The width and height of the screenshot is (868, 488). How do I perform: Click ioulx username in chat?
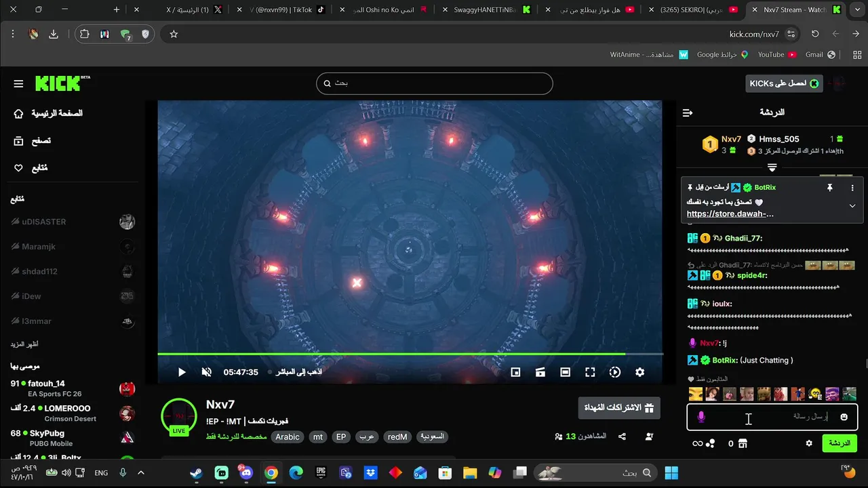[x=722, y=304]
